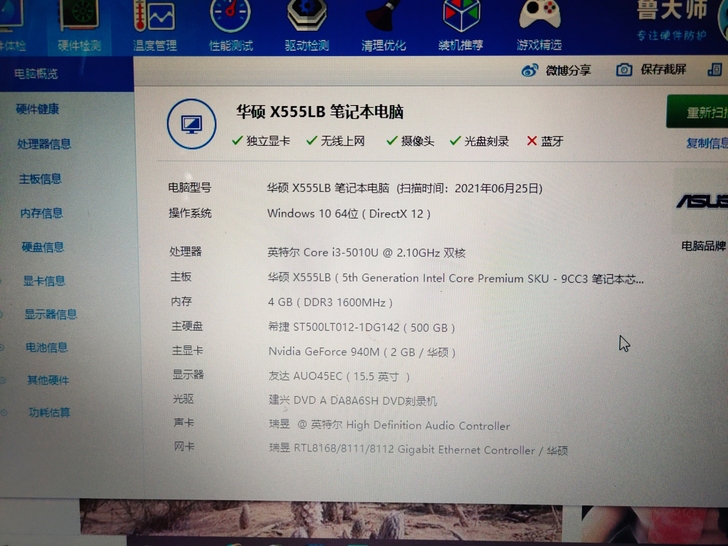This screenshot has width=728, height=546.
Task: Click the 华硕 X555LB 笔记本电脑 title
Action: (x=320, y=112)
